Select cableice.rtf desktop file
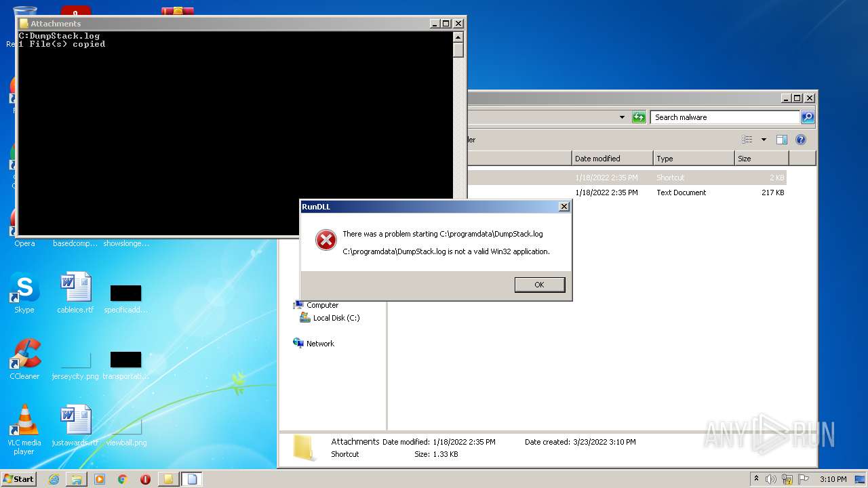The width and height of the screenshot is (868, 488). pyautogui.click(x=75, y=293)
